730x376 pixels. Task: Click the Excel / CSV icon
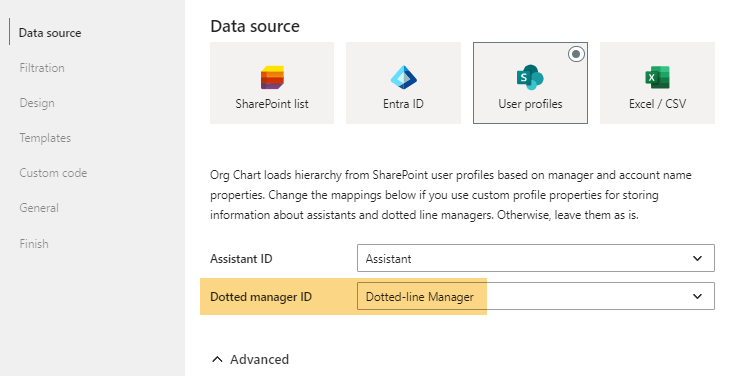(x=657, y=77)
